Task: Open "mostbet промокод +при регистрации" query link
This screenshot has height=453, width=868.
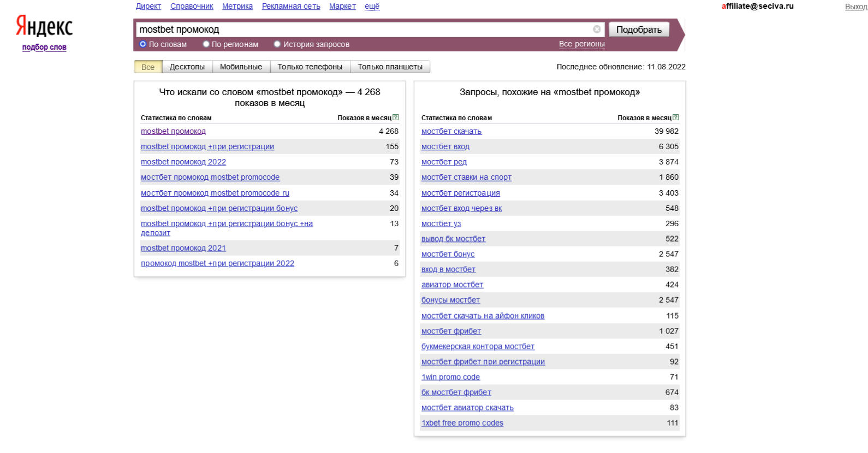Action: coord(207,146)
